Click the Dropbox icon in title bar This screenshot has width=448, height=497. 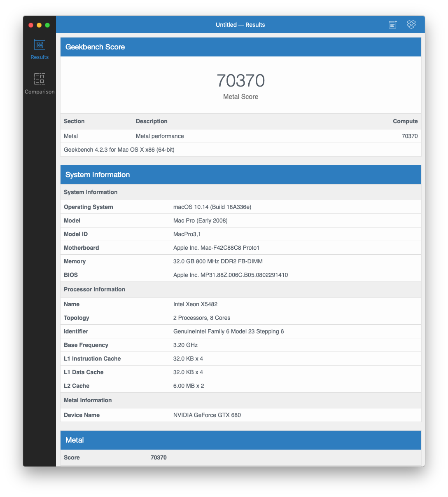coord(411,25)
